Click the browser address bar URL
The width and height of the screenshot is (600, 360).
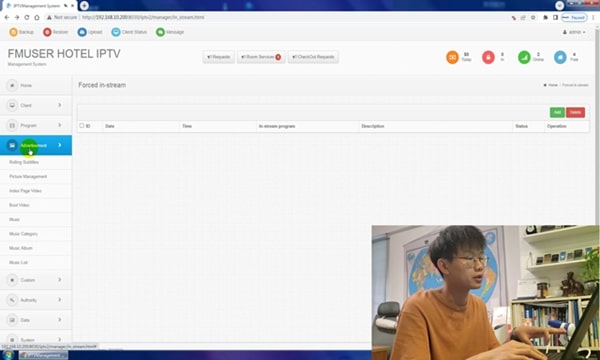point(143,17)
